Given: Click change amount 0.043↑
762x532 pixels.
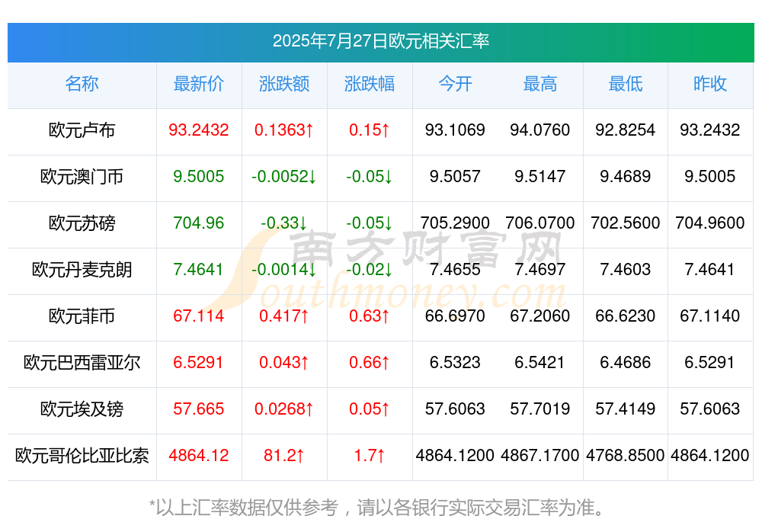Looking at the screenshot, I should tap(283, 363).
